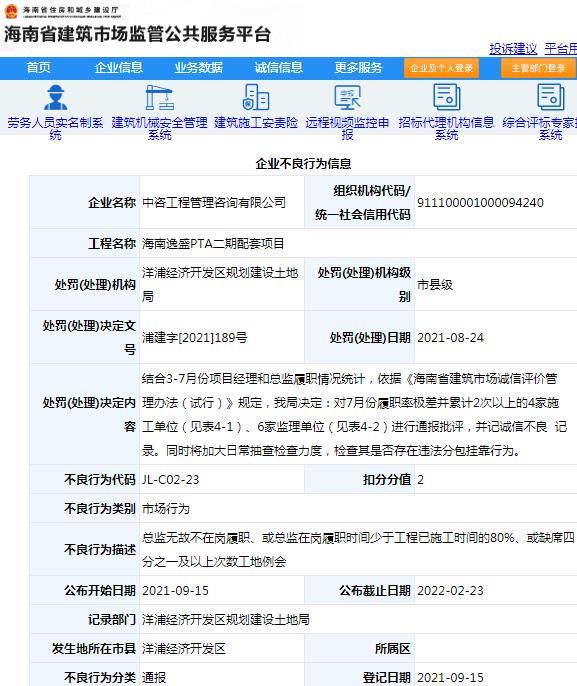Select penalty date 2021-08-24
The width and height of the screenshot is (577, 686).
[451, 337]
